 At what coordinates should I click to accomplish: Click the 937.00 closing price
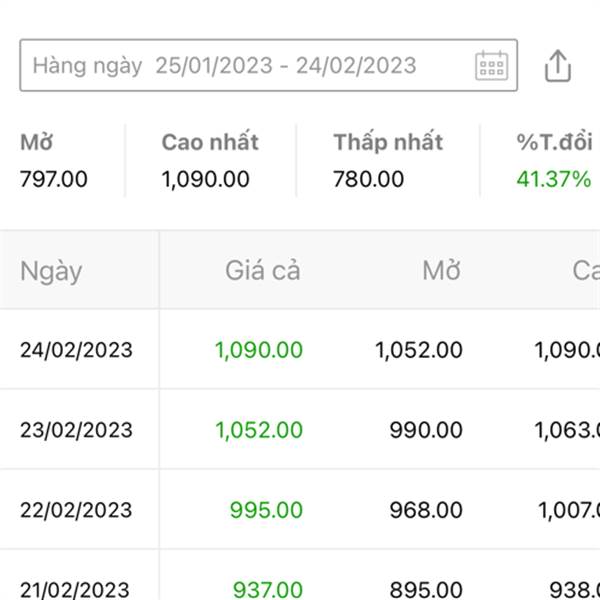click(267, 590)
